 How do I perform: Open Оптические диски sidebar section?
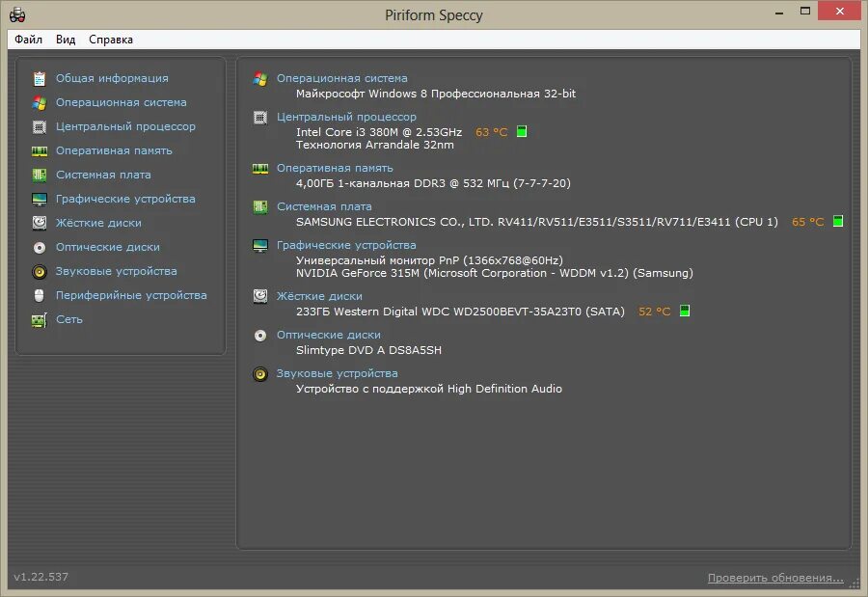click(108, 247)
